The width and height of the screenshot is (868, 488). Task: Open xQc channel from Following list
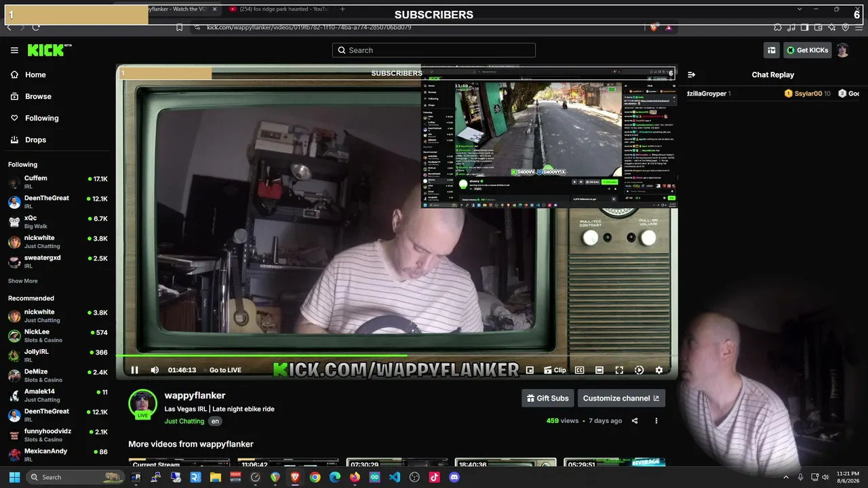point(58,222)
